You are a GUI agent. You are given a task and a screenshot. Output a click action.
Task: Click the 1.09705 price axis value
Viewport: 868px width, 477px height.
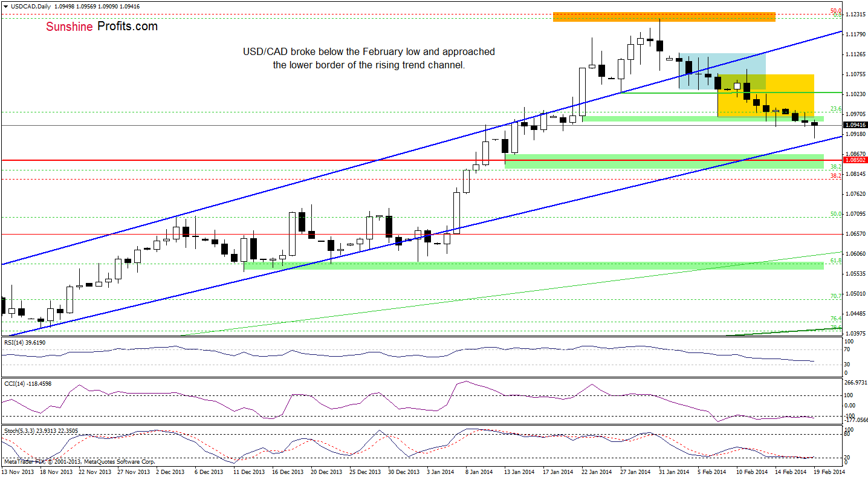[856, 114]
